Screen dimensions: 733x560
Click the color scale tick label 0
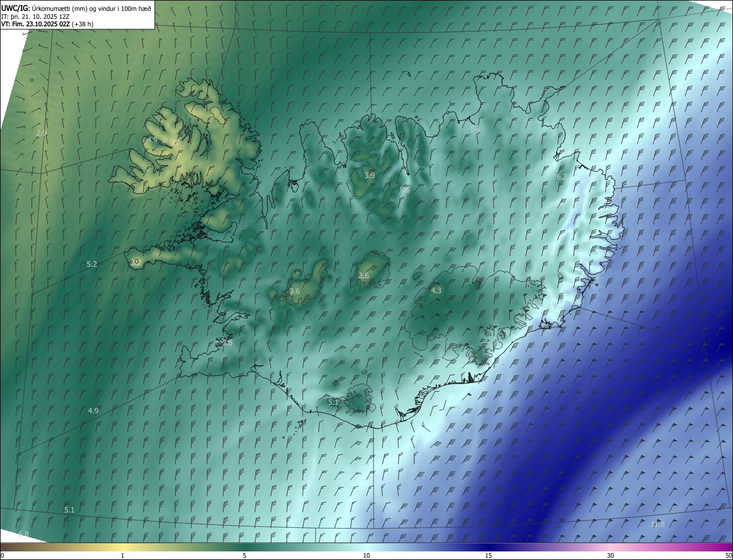(2, 555)
